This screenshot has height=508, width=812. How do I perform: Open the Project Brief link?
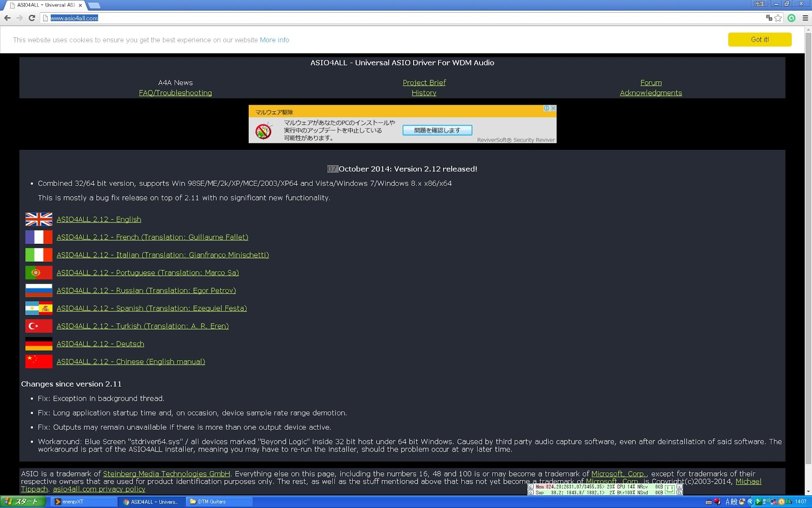pos(424,82)
